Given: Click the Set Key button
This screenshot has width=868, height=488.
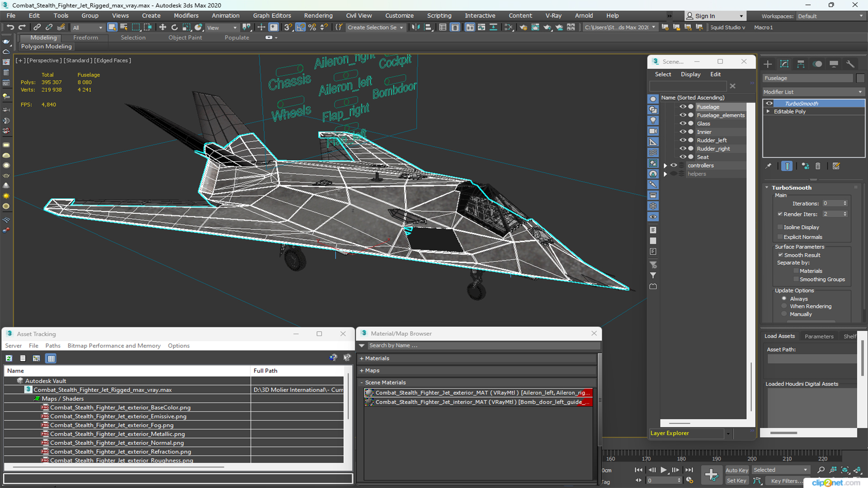Looking at the screenshot, I should pos(736,481).
